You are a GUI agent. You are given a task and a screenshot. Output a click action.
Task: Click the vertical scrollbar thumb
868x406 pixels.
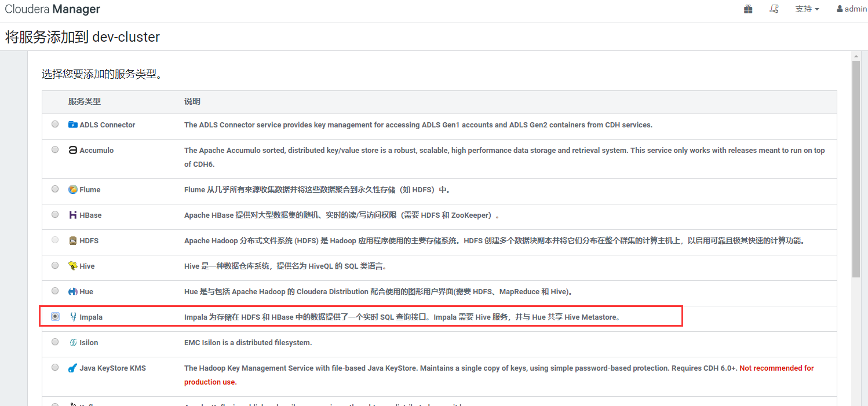(856, 169)
